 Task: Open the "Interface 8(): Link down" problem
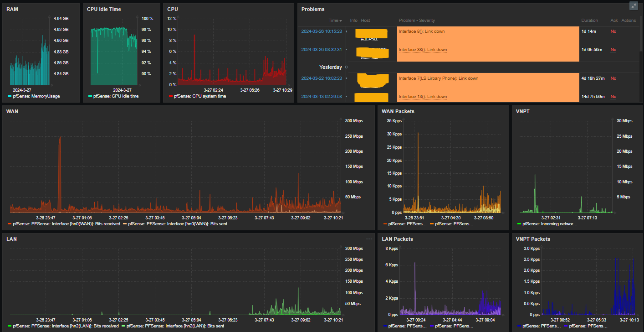(x=421, y=31)
